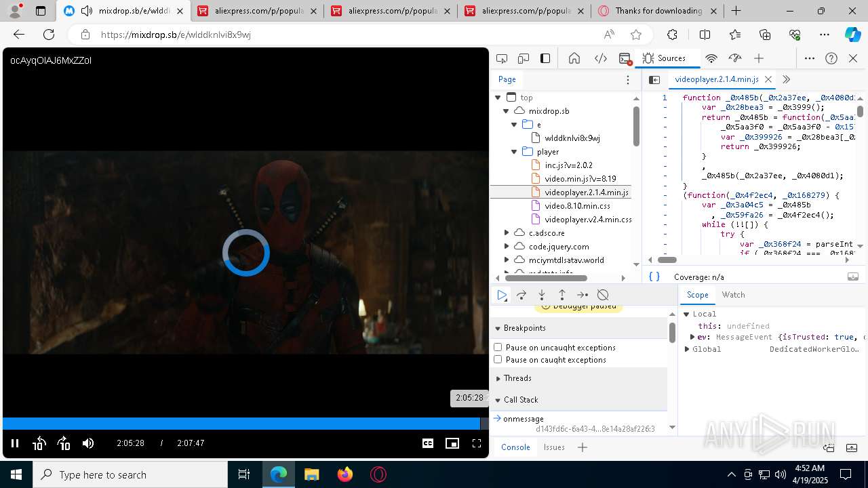Viewport: 868px width, 488px height.
Task: Open the Network tool wifi icon
Action: pos(711,58)
